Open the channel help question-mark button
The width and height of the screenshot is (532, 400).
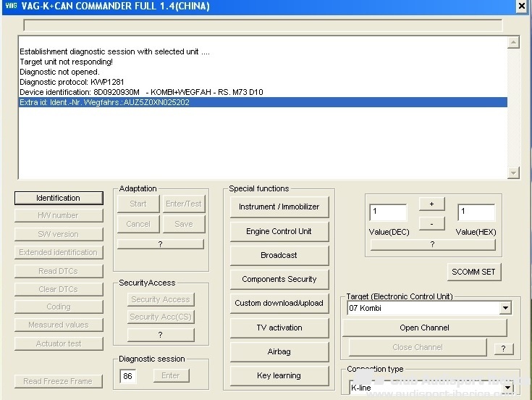[x=504, y=349]
